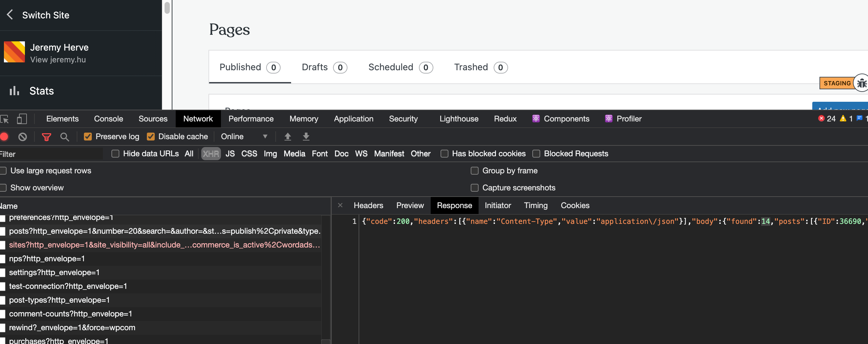This screenshot has width=868, height=344.
Task: Open Initiator tab of request
Action: point(498,205)
